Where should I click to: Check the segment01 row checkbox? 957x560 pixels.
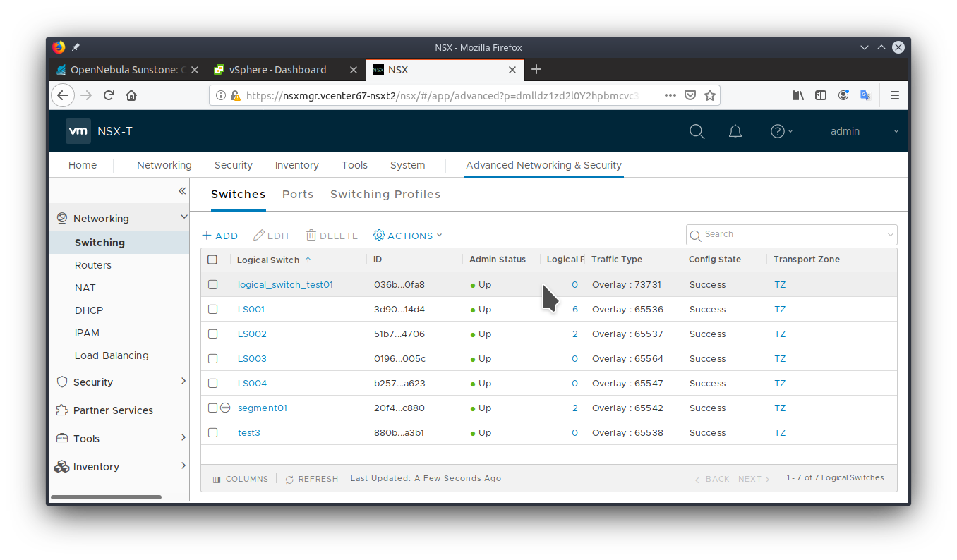point(212,408)
